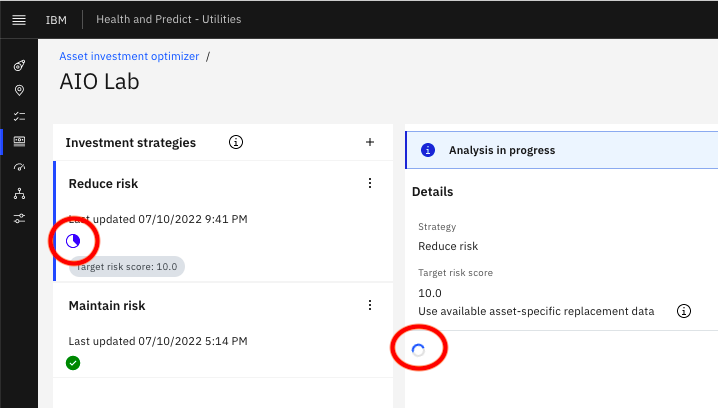Click the Target risk score label in Details
This screenshot has width=718, height=408.
click(x=455, y=272)
